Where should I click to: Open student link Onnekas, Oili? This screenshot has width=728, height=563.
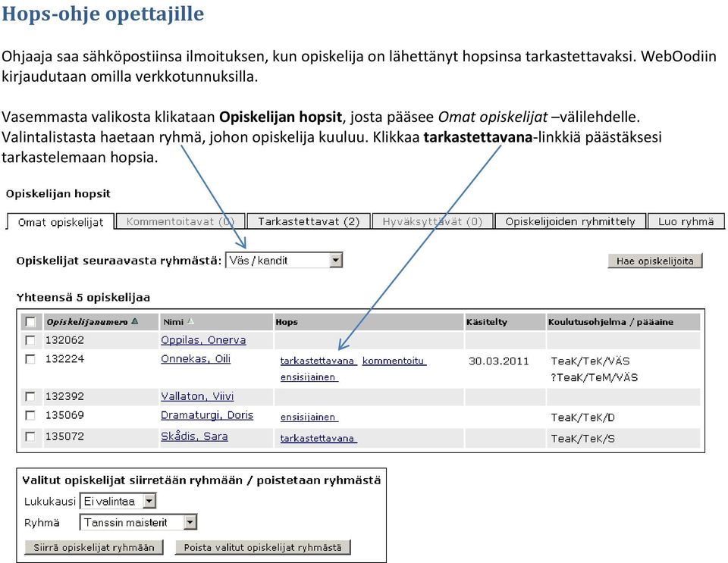(x=196, y=359)
